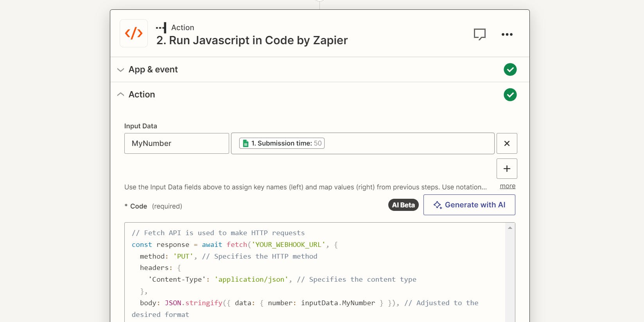644x322 pixels.
Task: Click the '// Fetch API' comment line
Action: [218, 233]
